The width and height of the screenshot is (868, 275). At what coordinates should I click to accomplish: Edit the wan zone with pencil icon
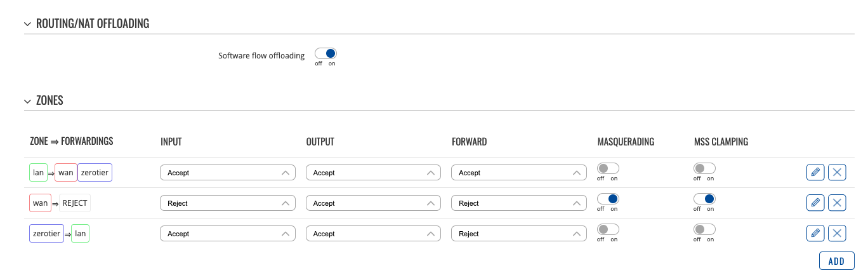pos(815,203)
